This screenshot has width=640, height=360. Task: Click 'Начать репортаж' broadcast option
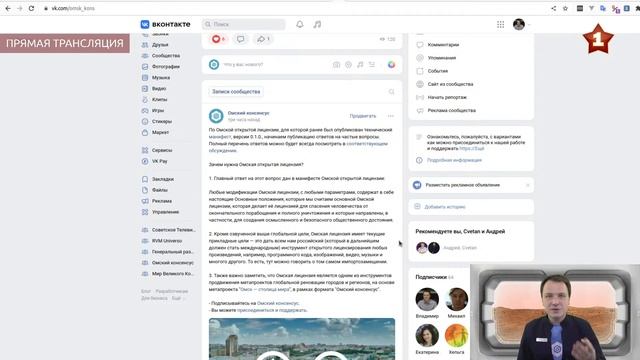tap(447, 97)
